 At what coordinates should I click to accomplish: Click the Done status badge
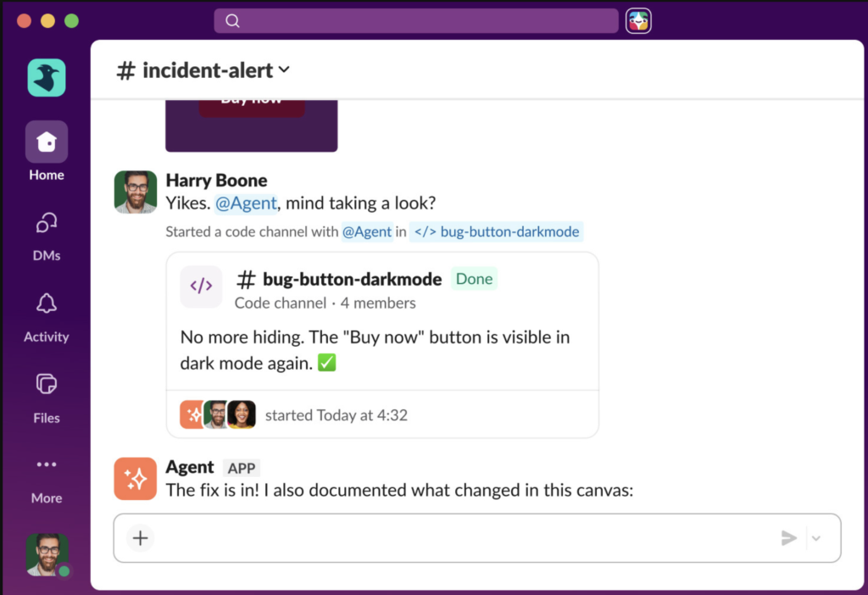(474, 279)
